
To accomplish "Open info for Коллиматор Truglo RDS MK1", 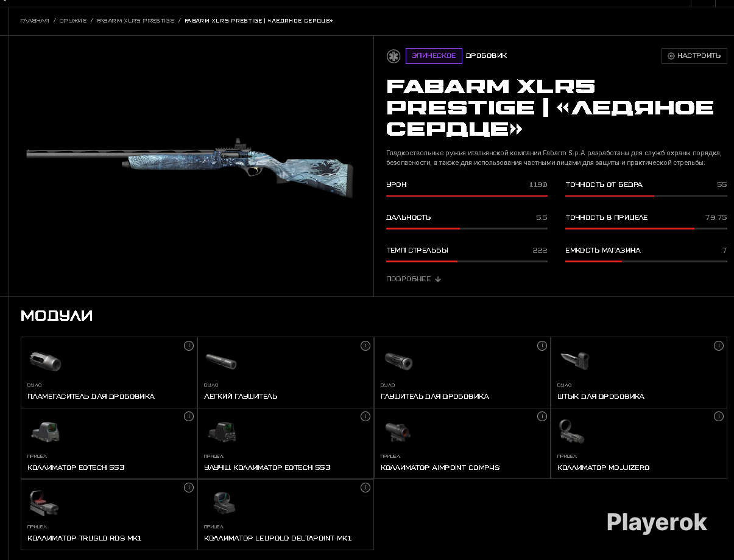I will coord(189,488).
